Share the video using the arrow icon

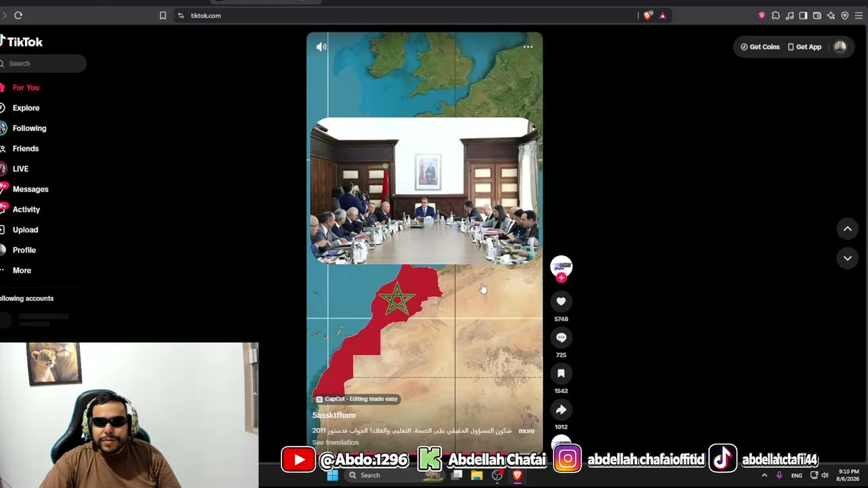point(561,409)
